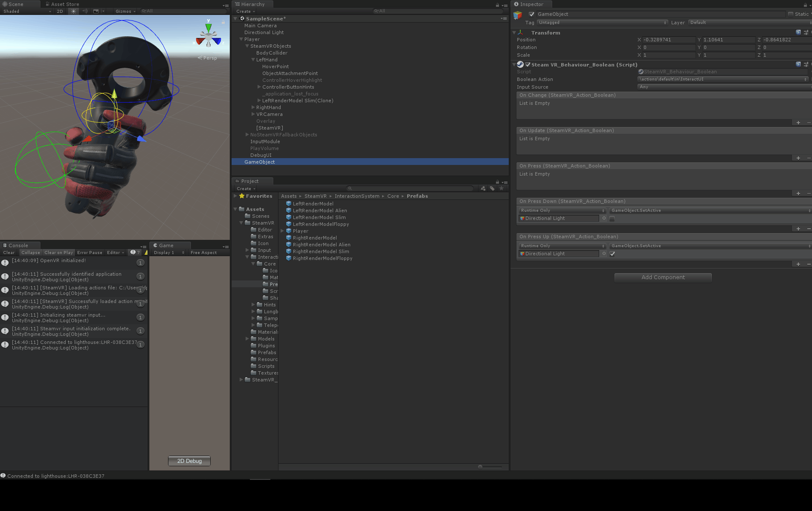
Task: Click the GameObject name field
Action: (660, 14)
